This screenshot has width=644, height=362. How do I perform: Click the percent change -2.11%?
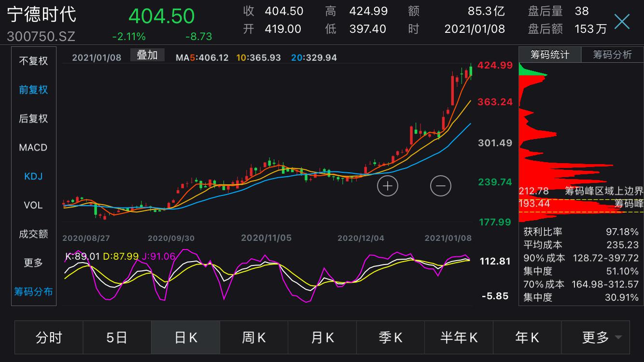coord(129,37)
